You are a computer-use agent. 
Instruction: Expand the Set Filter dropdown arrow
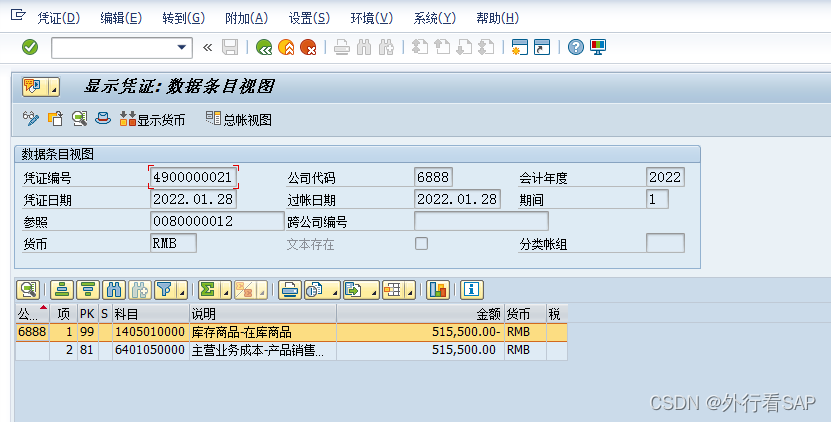click(182, 291)
